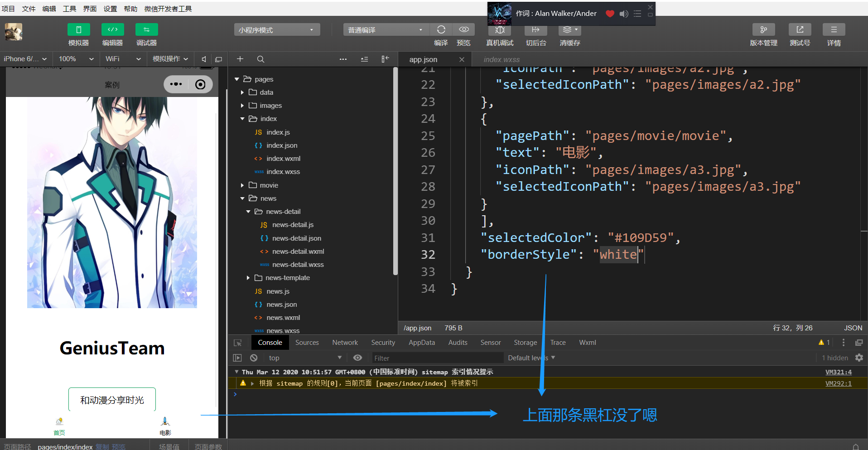The height and width of the screenshot is (450, 868).
Task: Open the normal compile dropdown
Action: pyautogui.click(x=386, y=30)
